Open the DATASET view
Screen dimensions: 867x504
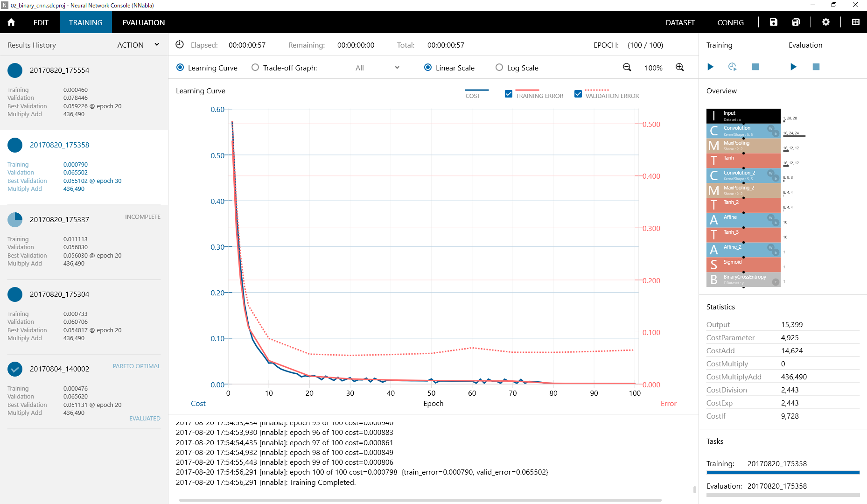pos(680,22)
